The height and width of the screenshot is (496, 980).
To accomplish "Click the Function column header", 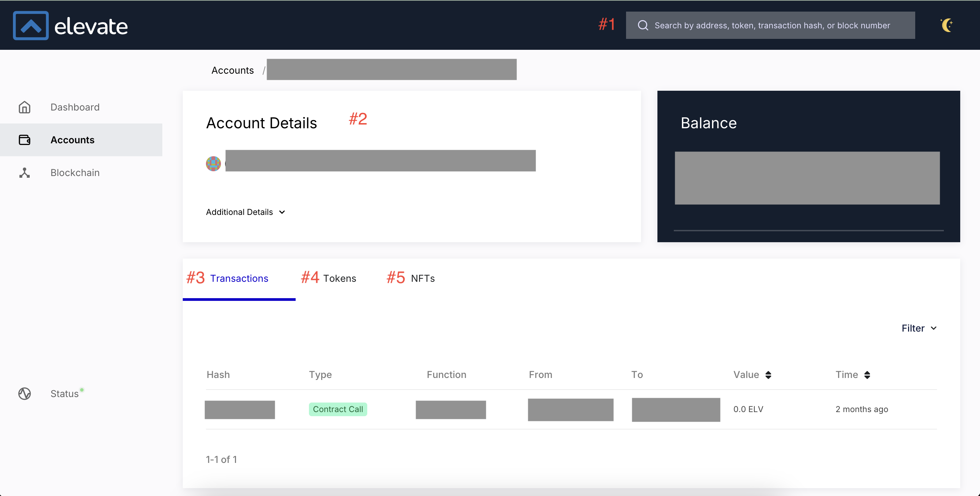I will pyautogui.click(x=446, y=375).
